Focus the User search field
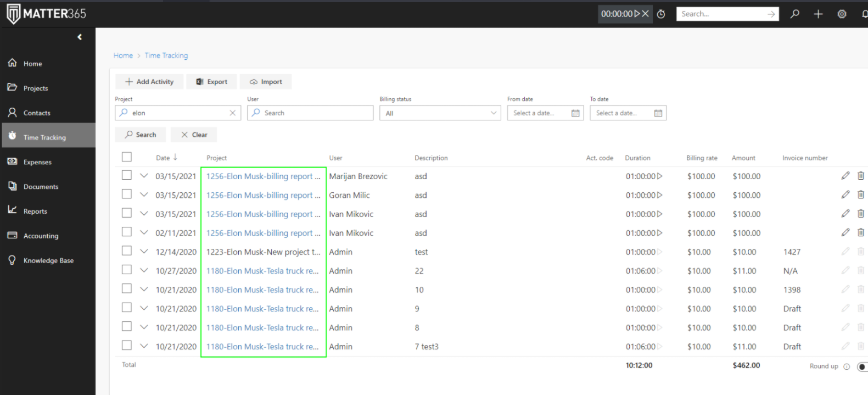This screenshot has width=868, height=395. click(310, 113)
